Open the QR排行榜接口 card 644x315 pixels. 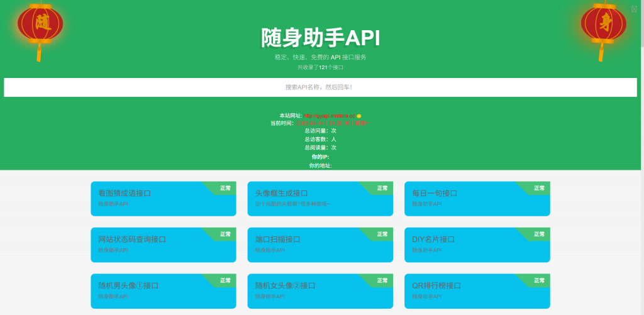(477, 291)
